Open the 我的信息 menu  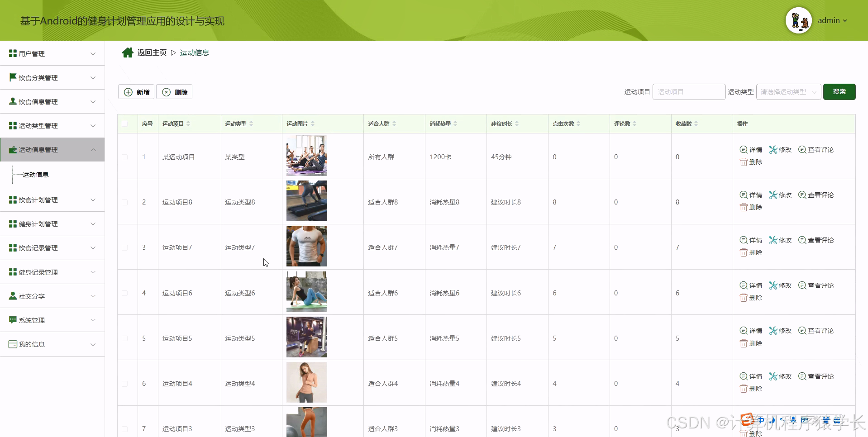coord(52,344)
